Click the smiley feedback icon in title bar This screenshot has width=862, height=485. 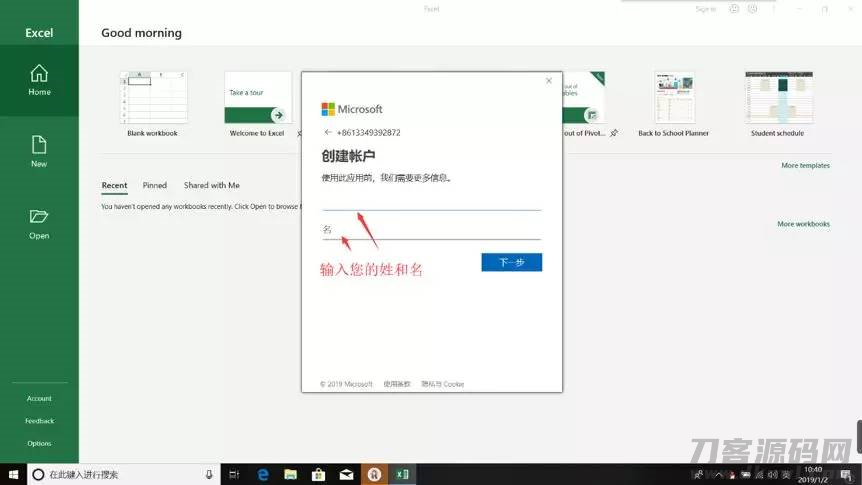click(x=734, y=9)
